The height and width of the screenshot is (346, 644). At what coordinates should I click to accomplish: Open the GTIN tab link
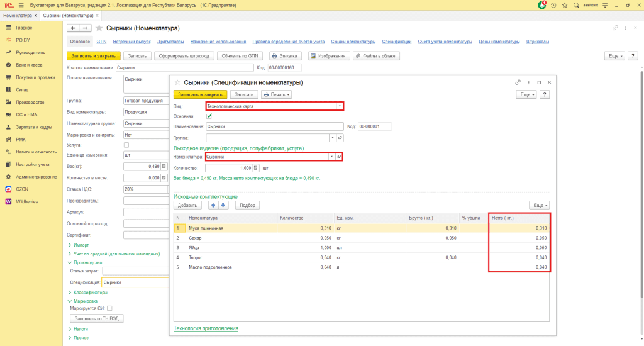[x=101, y=42]
